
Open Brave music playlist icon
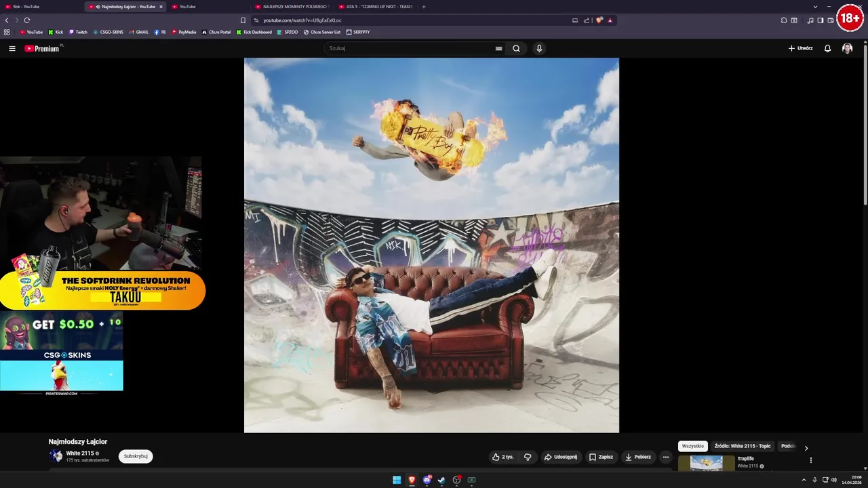(x=810, y=20)
